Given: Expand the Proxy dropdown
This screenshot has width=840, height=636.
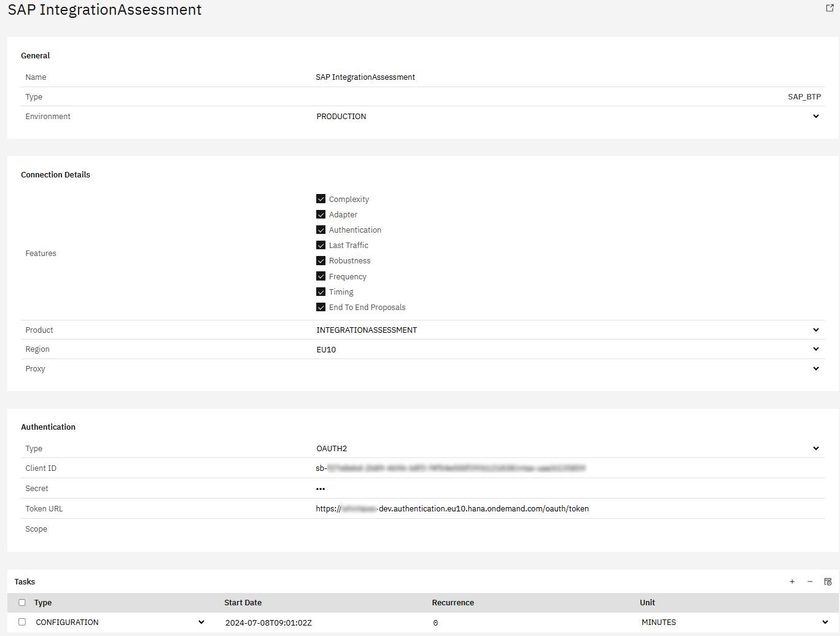Looking at the screenshot, I should [816, 368].
